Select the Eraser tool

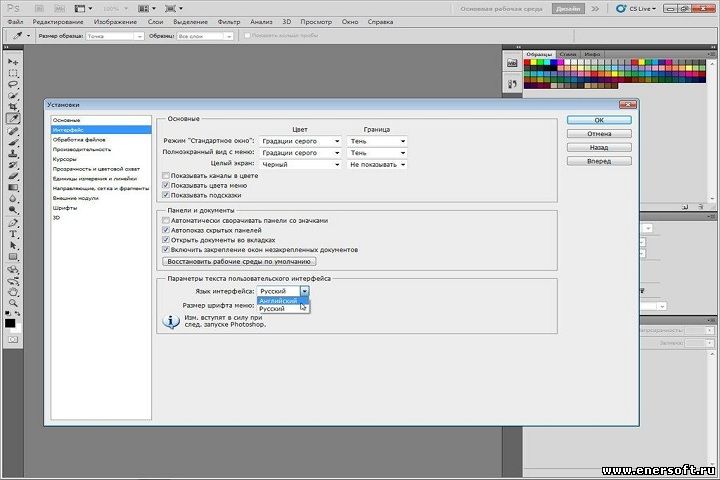(x=13, y=176)
